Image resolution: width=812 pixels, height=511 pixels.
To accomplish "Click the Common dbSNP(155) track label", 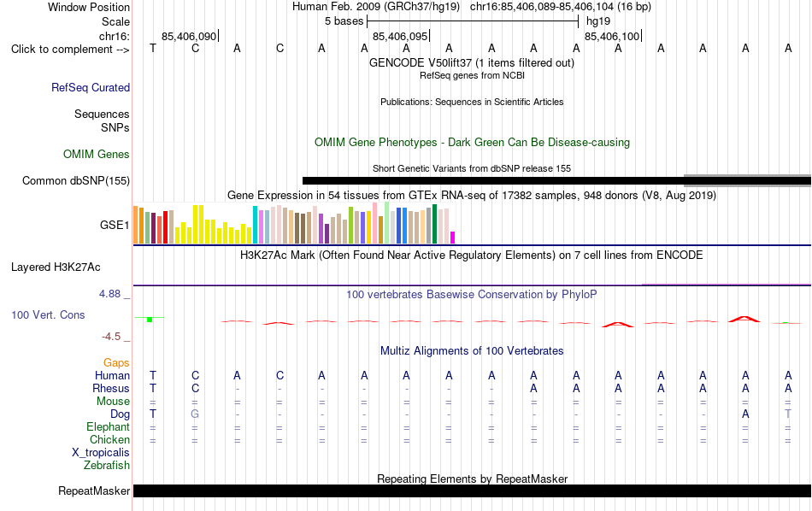I will tap(75, 180).
